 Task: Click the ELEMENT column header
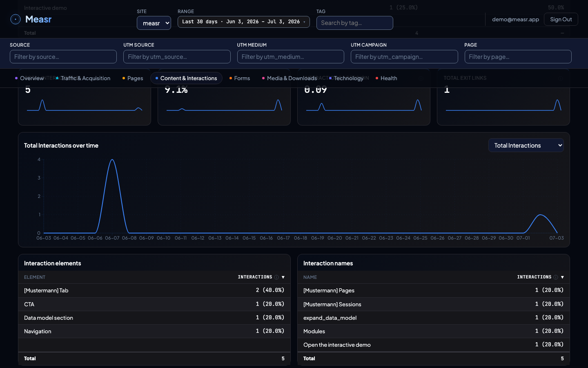pos(35,277)
